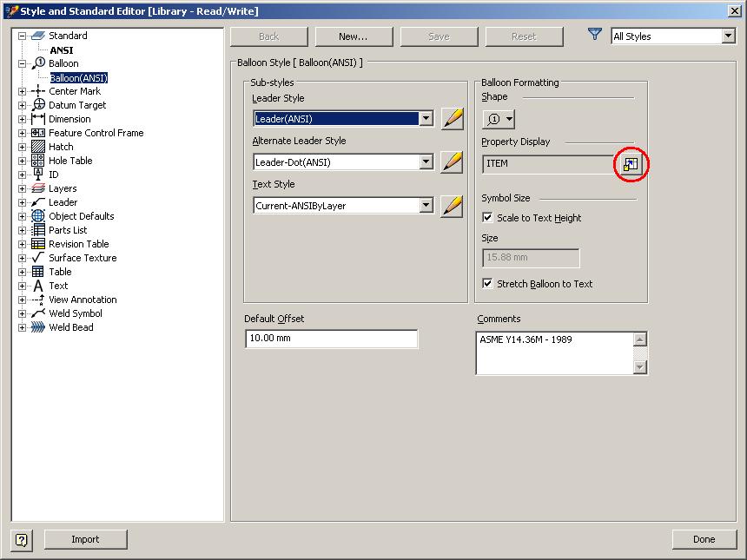Click the Text category A icon
747x560 pixels.
(37, 286)
